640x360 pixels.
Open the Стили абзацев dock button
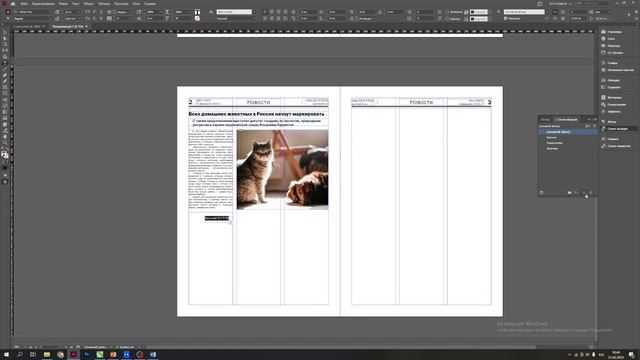click(618, 129)
